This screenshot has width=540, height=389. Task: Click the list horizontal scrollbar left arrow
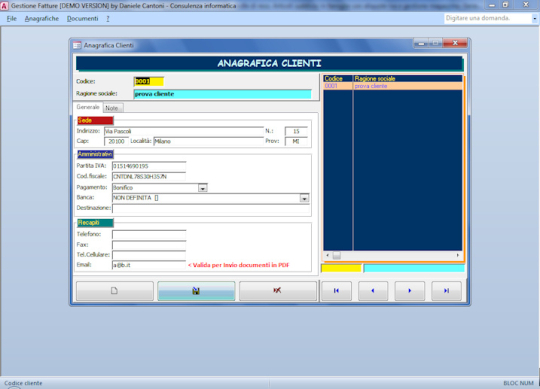point(328,255)
